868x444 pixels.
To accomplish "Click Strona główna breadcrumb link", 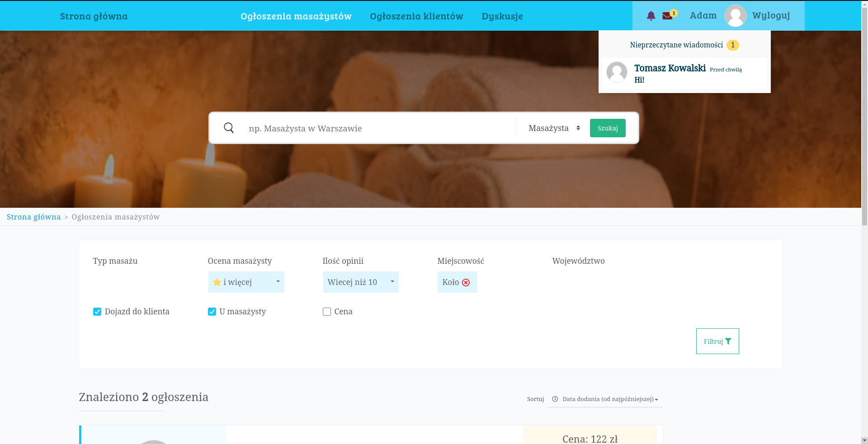I will coord(33,217).
